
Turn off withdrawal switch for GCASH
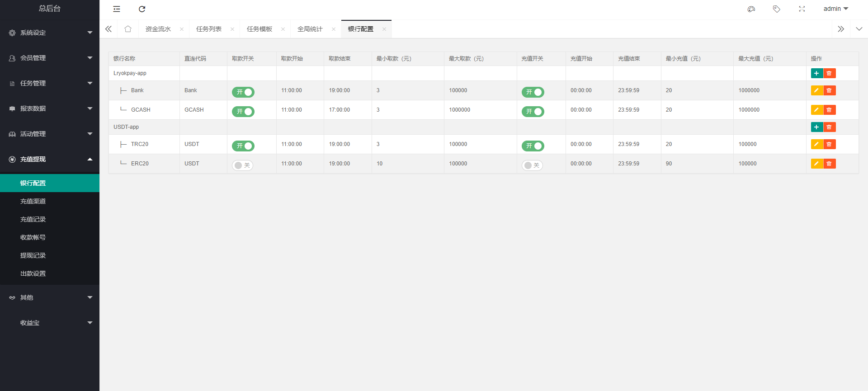[x=243, y=112]
